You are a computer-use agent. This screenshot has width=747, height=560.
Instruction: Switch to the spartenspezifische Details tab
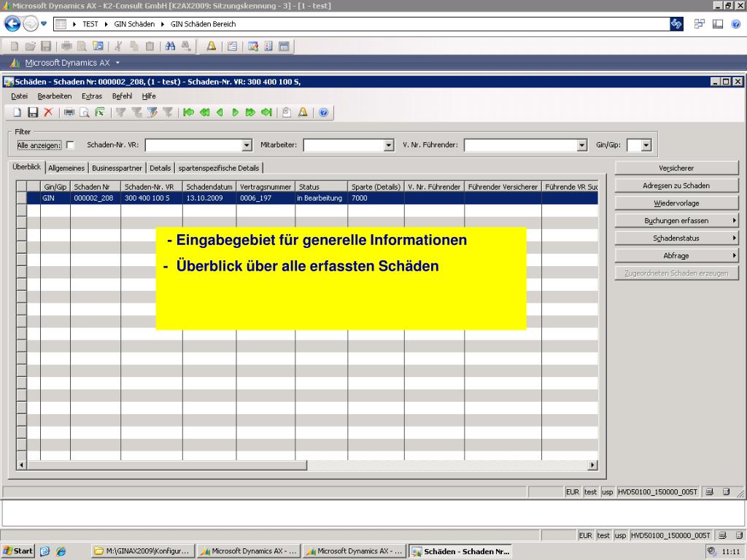219,168
